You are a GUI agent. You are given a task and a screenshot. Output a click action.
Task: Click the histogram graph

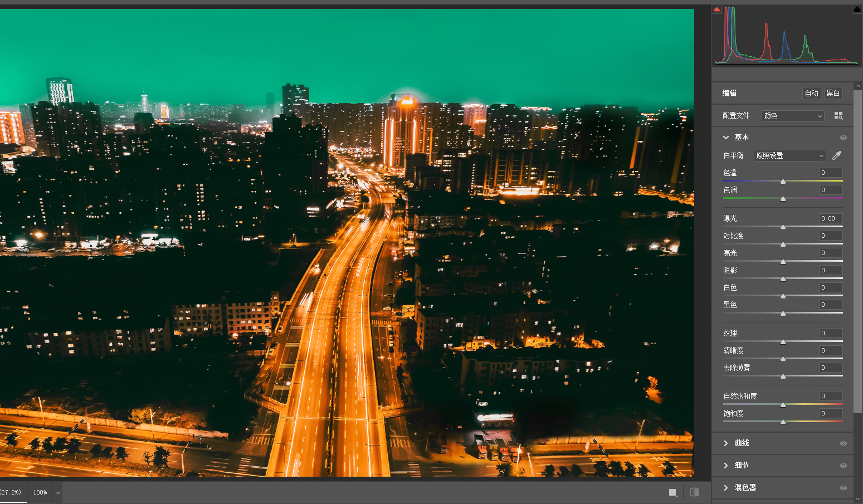coord(787,35)
